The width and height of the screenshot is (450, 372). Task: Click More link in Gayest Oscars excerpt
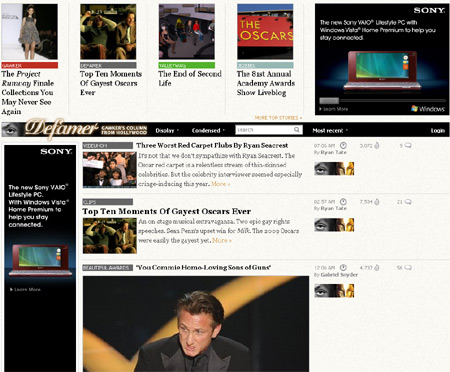[221, 240]
